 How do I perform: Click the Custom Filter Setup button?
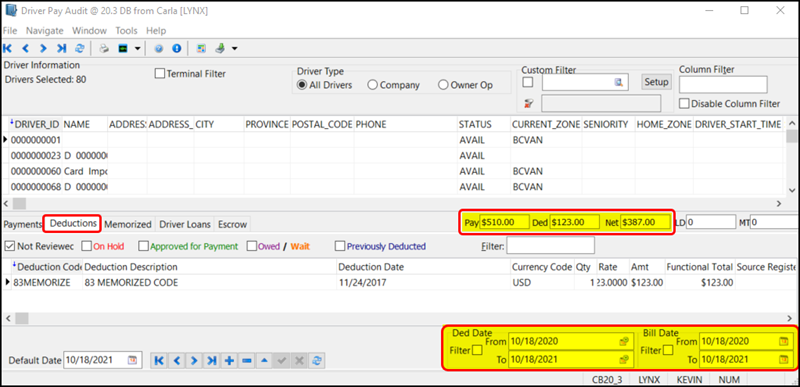pos(656,82)
